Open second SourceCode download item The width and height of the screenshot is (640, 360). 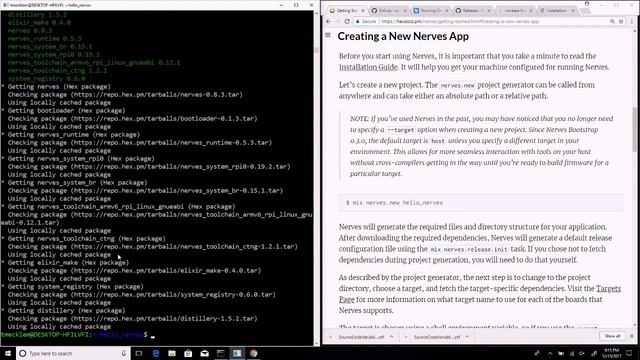437,337
